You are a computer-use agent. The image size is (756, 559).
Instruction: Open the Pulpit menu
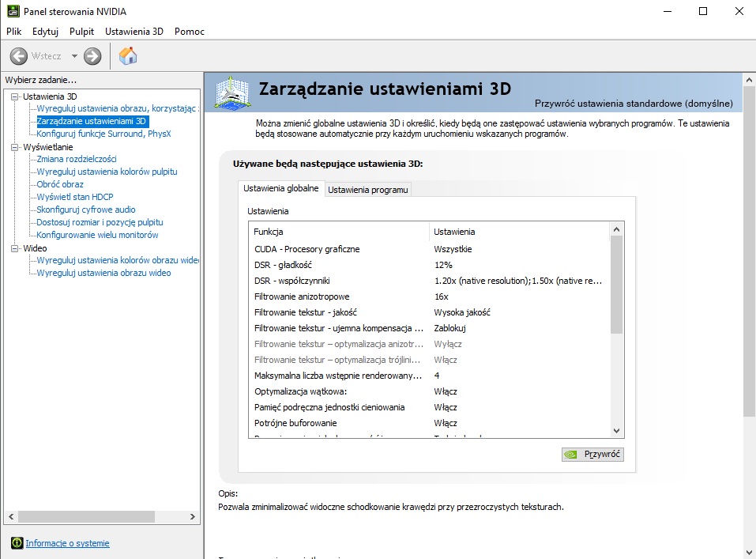click(x=81, y=32)
